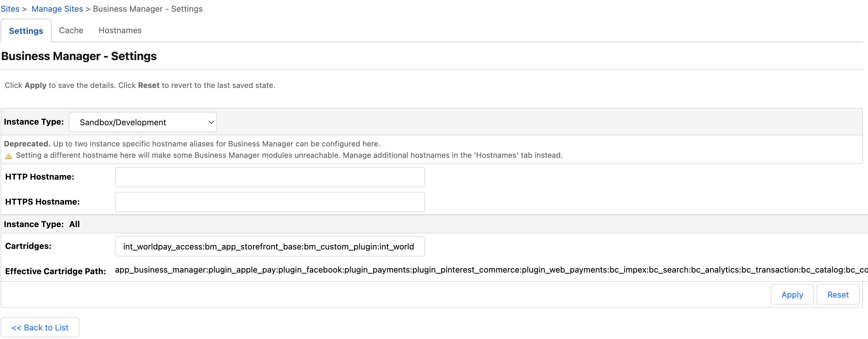Click the bold Deprecated notice text
The image size is (868, 339).
pos(27,144)
